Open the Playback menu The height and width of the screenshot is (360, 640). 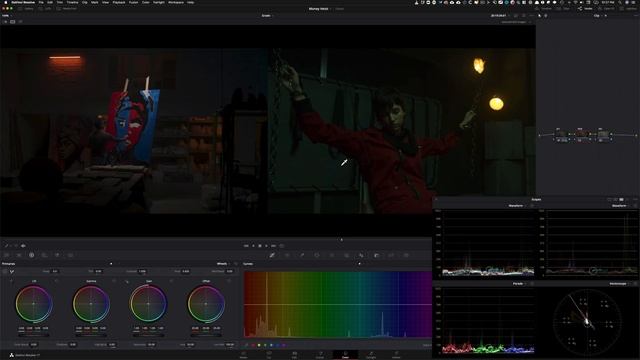pyautogui.click(x=119, y=2)
